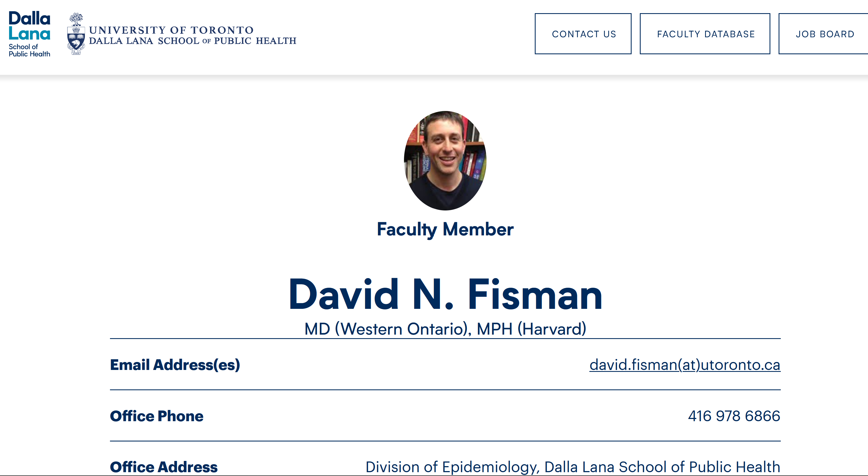
Task: Click the "Office Address" label
Action: (x=164, y=467)
